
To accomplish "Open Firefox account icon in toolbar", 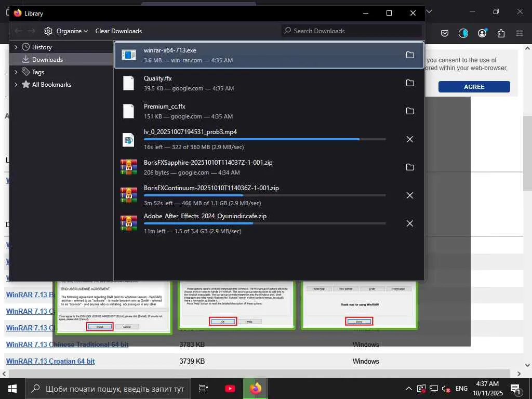I will 482,33.
